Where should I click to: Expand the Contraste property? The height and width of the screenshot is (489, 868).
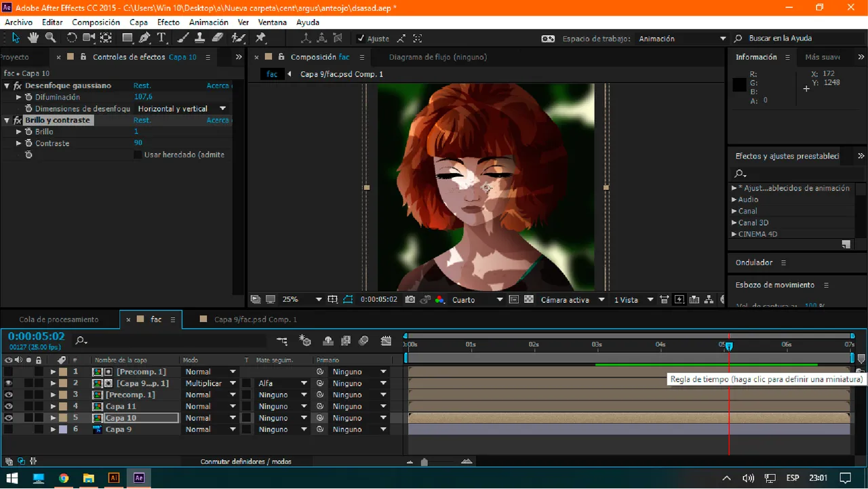coord(19,143)
